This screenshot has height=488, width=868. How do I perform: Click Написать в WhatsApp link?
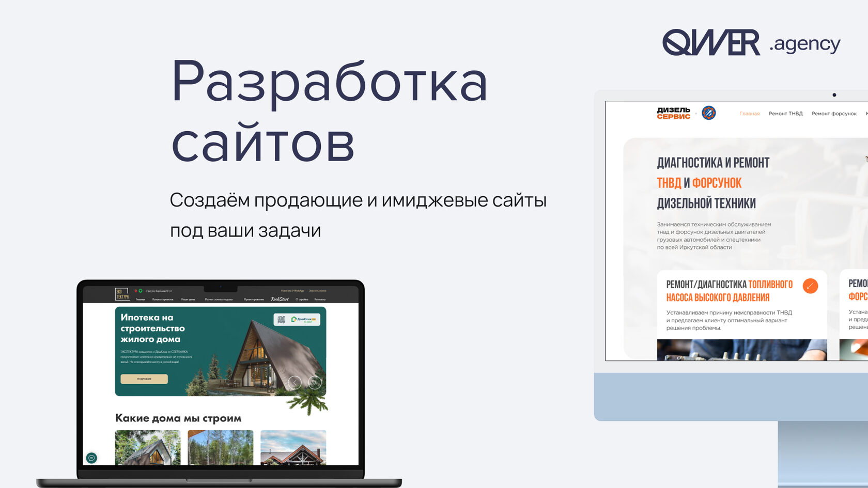(292, 291)
